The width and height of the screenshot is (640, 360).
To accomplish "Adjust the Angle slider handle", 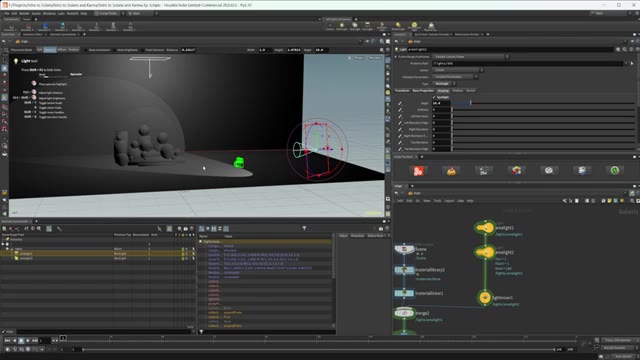I will [x=470, y=103].
